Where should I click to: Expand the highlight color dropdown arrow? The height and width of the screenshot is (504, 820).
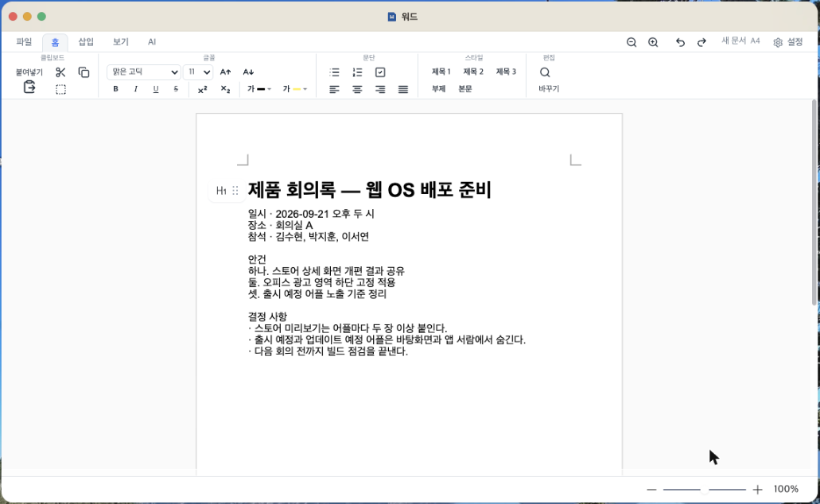[305, 89]
